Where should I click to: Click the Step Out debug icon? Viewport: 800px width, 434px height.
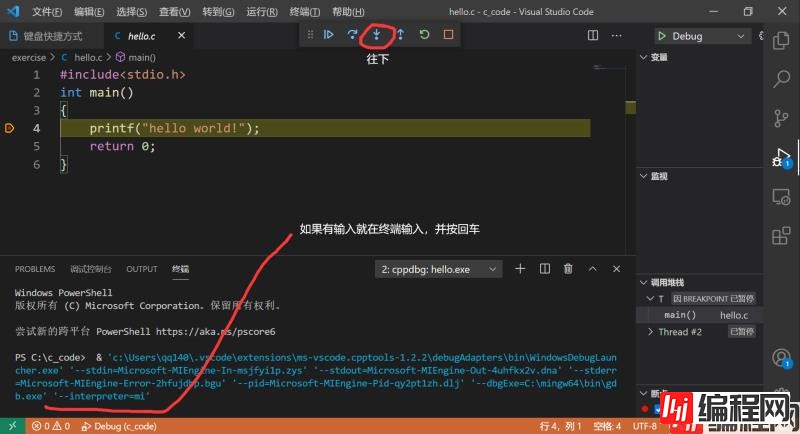click(x=401, y=35)
